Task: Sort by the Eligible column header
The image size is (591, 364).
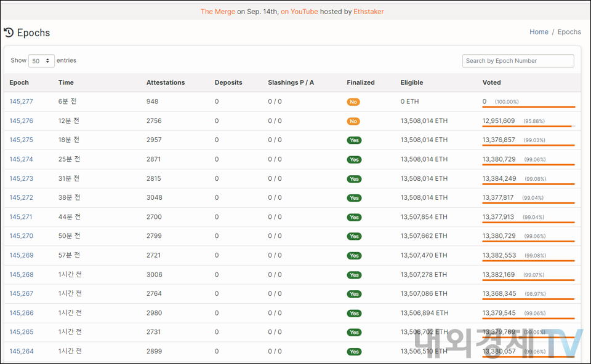Action: click(411, 82)
